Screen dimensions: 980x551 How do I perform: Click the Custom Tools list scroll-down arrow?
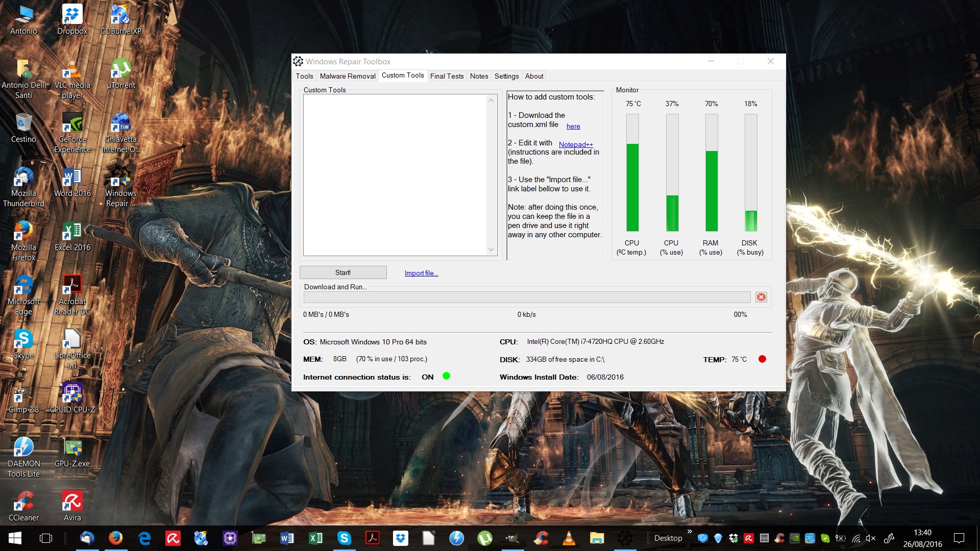(491, 250)
